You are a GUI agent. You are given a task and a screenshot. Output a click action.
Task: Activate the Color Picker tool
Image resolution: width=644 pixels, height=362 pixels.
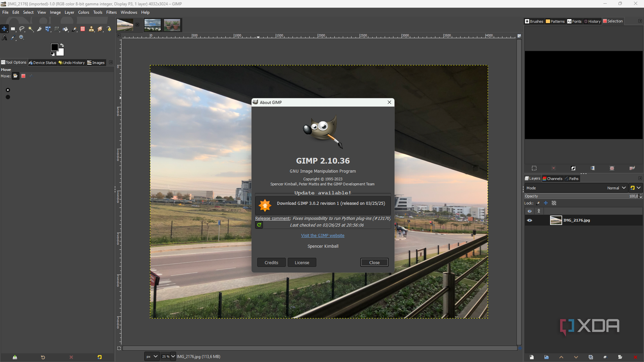pos(13,38)
